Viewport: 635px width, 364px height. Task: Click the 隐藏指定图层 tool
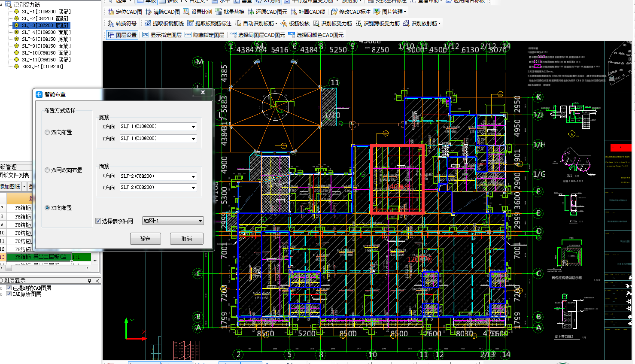tap(204, 35)
